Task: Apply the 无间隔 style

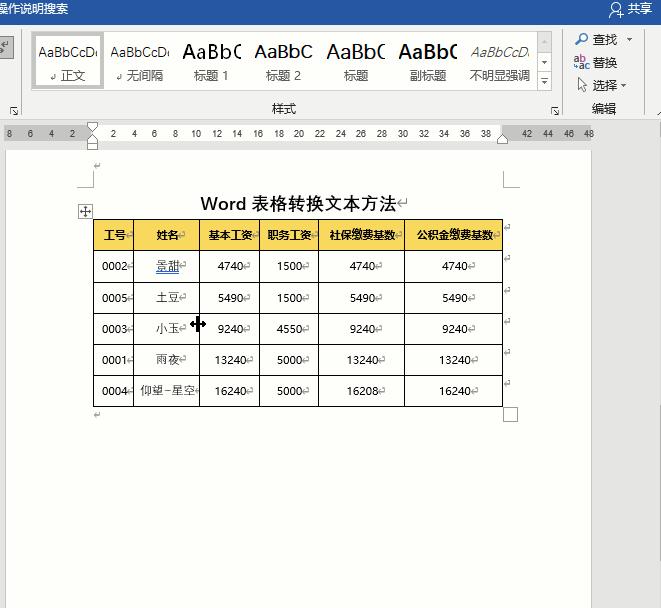Action: pos(140,61)
